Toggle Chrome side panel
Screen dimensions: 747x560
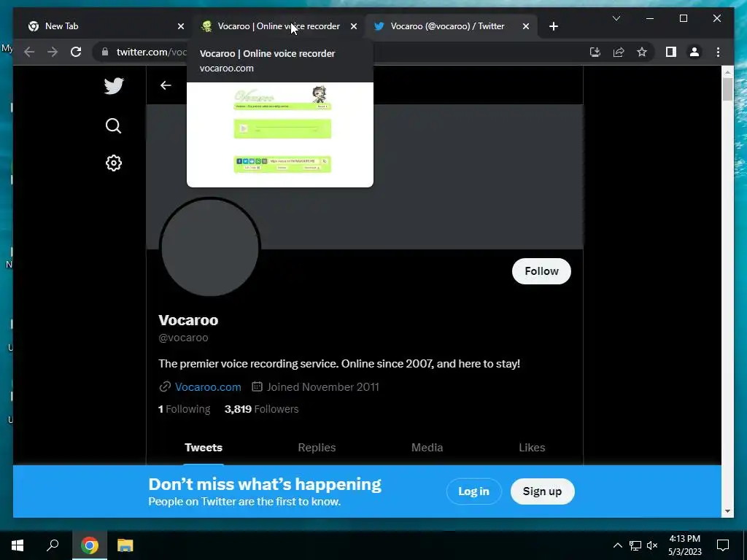tap(671, 52)
